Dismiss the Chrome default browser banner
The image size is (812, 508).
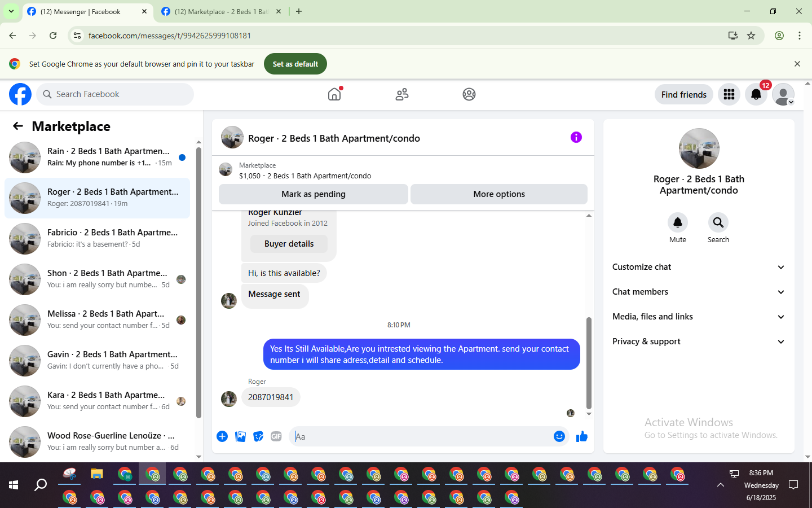[x=797, y=64]
